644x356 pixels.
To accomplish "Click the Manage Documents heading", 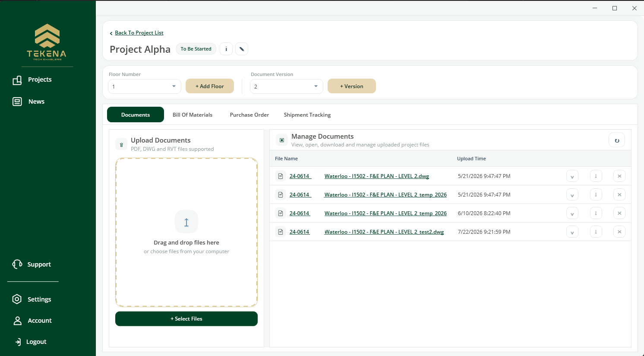I will [x=322, y=137].
